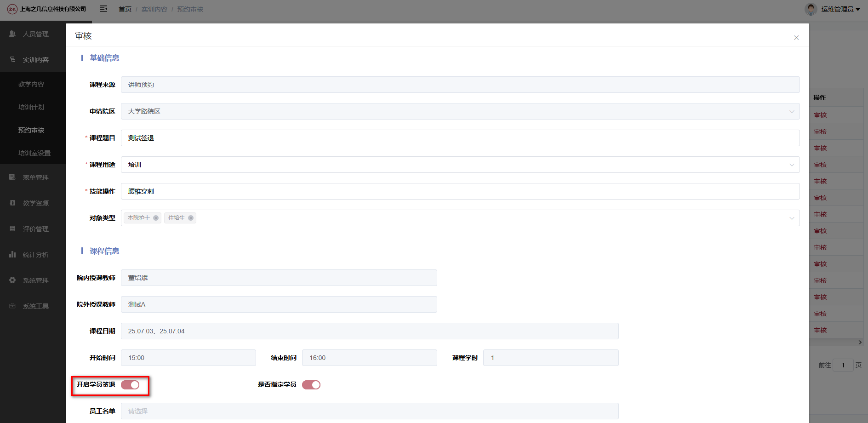Viewport: 868px width, 423px height.
Task: Open 系统管理 sidebar menu
Action: pyautogui.click(x=33, y=280)
